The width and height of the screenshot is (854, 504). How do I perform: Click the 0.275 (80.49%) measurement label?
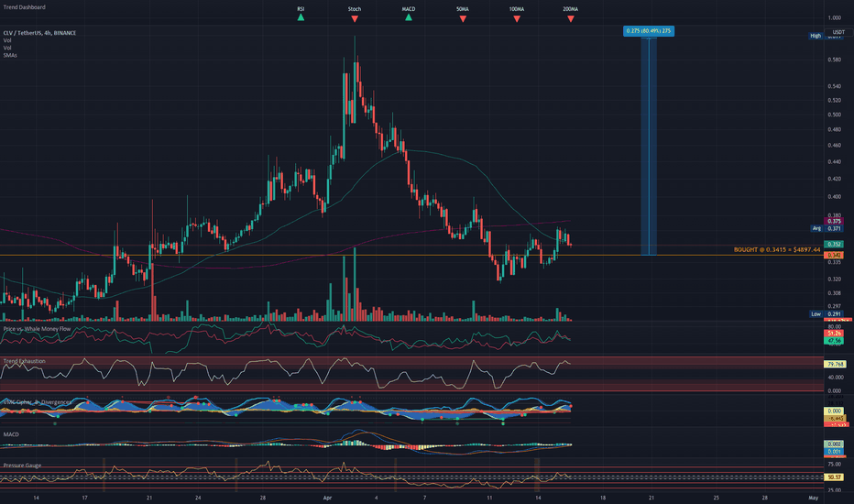click(x=649, y=31)
